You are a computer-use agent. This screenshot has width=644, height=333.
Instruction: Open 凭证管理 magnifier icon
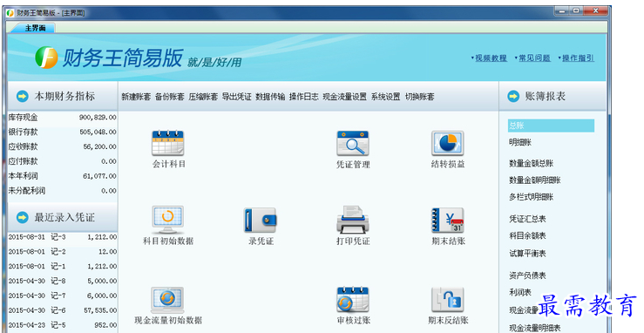pyautogui.click(x=353, y=143)
